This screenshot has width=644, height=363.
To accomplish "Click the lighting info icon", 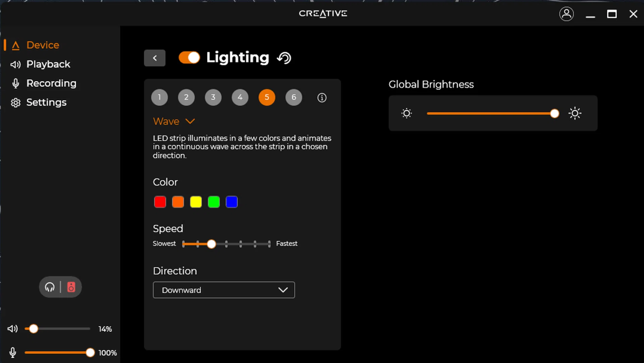I will click(322, 98).
